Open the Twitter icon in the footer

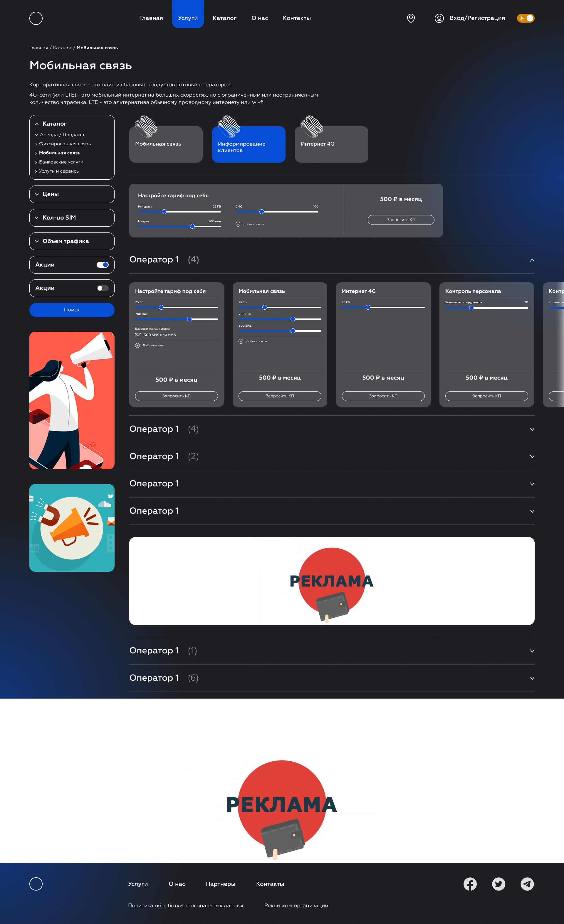point(498,884)
